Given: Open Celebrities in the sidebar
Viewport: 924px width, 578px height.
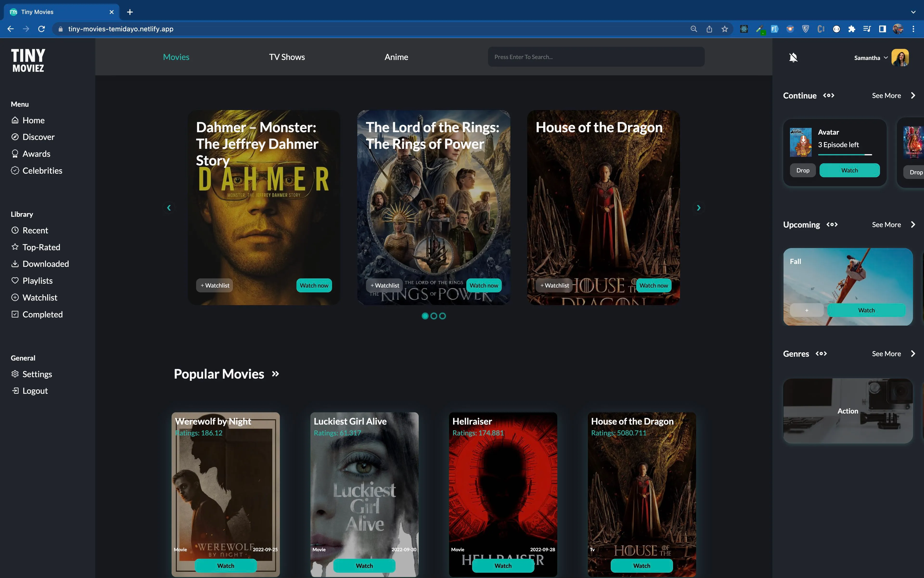Looking at the screenshot, I should 37,171.
